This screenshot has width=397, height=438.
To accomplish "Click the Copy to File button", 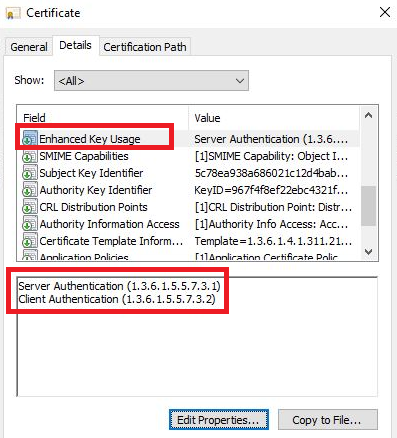I will tap(328, 420).
